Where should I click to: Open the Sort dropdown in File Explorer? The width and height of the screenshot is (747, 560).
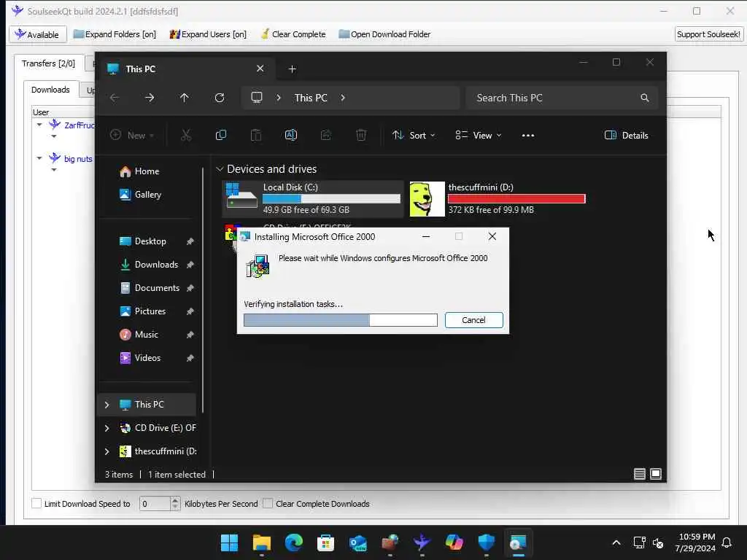[414, 135]
